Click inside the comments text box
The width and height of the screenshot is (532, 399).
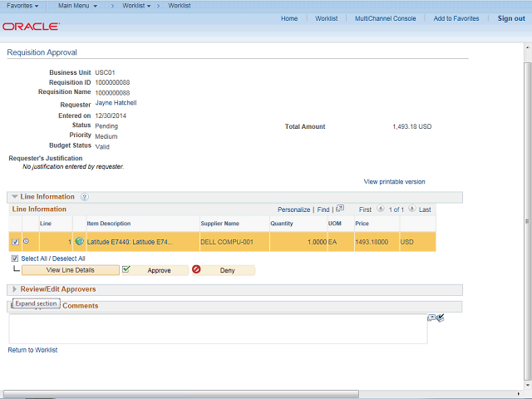coord(216,328)
